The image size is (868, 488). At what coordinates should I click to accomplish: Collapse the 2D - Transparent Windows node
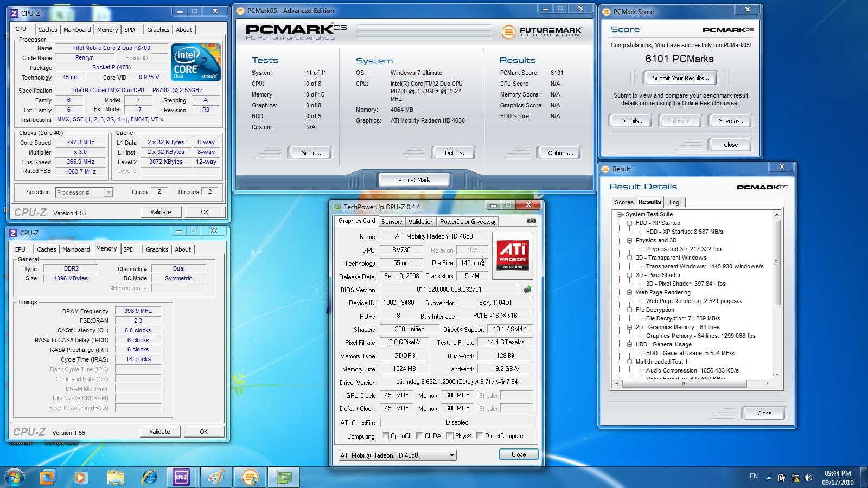point(629,258)
